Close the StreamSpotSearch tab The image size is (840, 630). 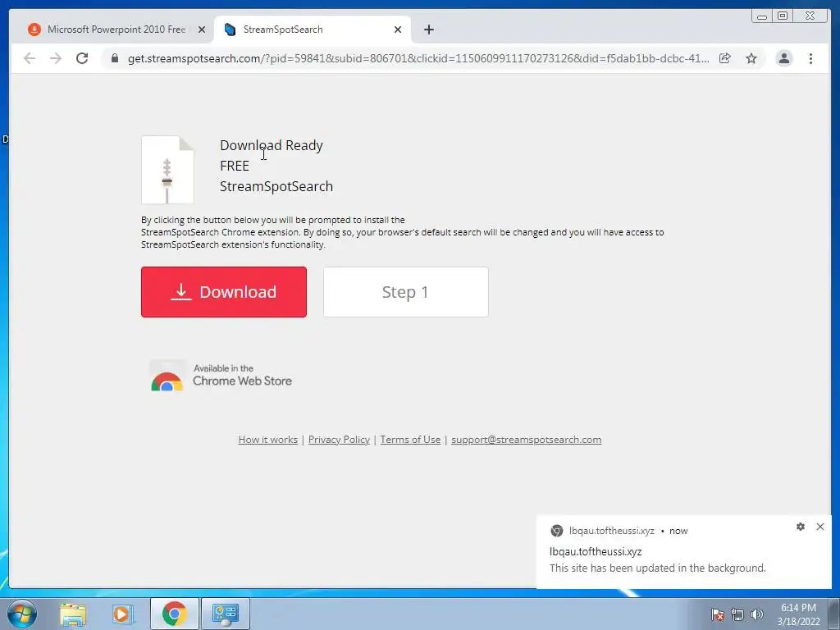point(398,30)
